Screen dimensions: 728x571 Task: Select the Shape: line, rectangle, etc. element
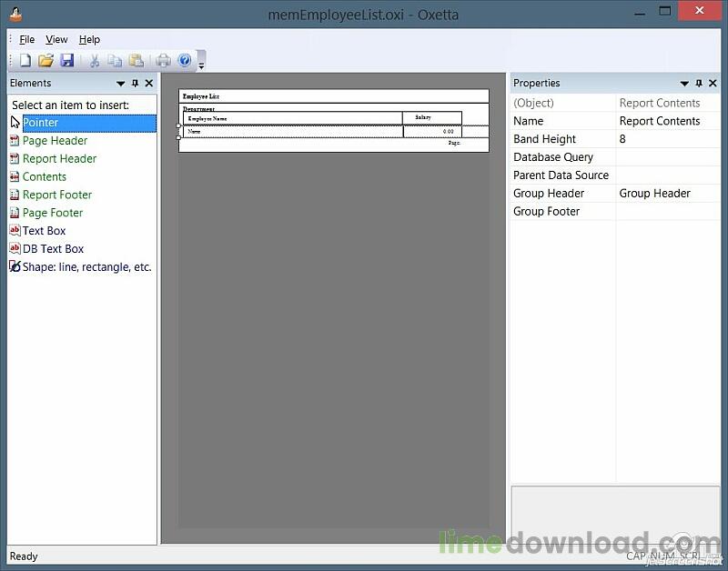pyautogui.click(x=86, y=267)
